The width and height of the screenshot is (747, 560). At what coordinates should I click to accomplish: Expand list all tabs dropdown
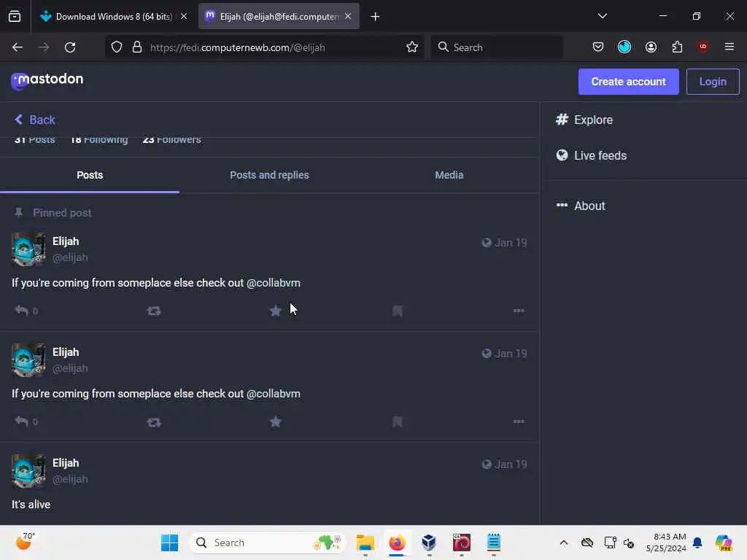click(x=602, y=16)
